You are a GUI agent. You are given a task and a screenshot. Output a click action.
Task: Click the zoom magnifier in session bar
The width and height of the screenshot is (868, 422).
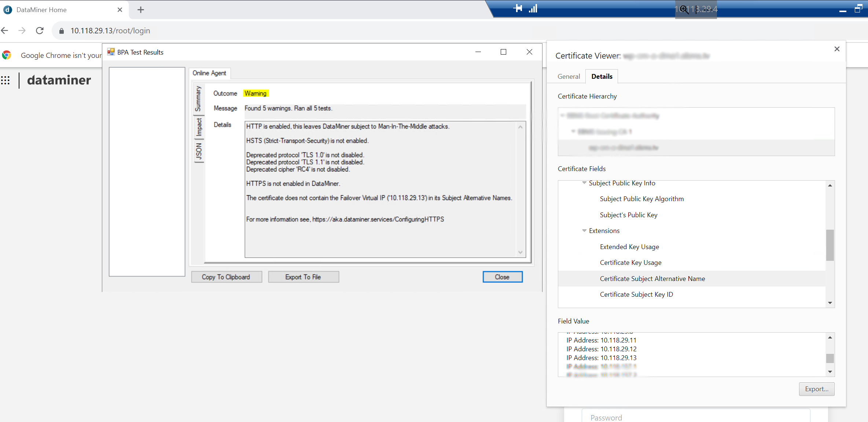(x=684, y=9)
